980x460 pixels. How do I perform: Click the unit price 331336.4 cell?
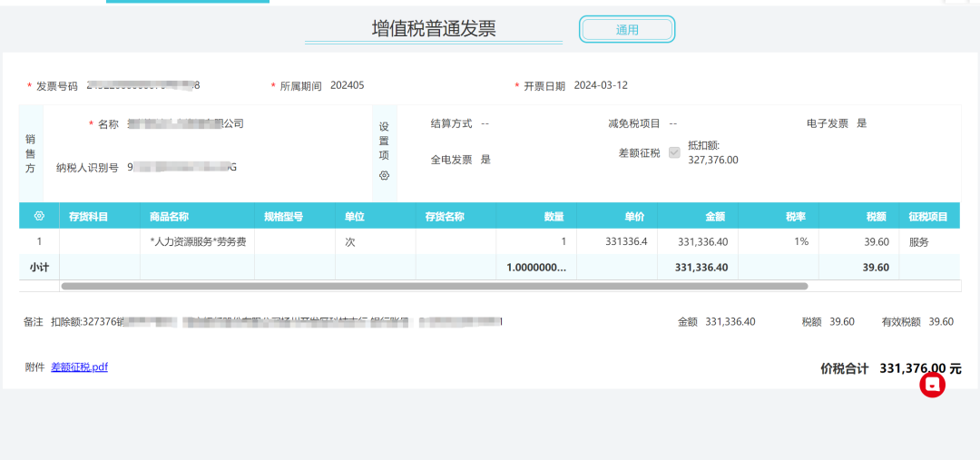tap(618, 242)
